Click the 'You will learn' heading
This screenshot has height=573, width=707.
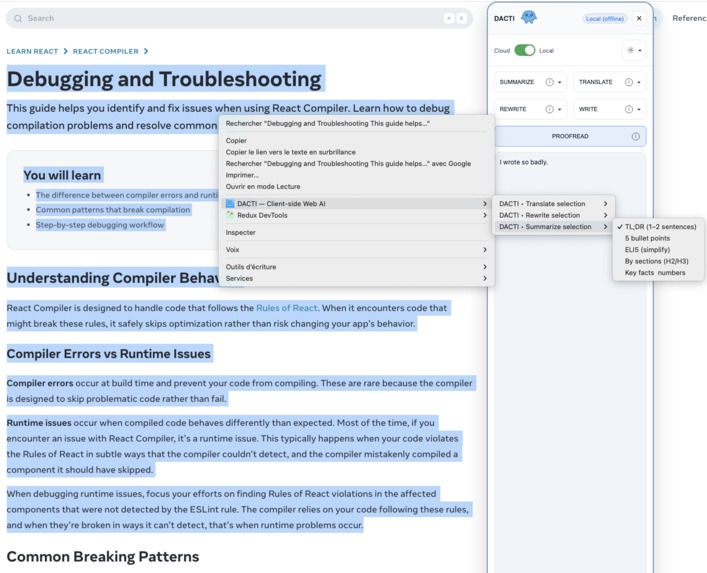point(62,175)
